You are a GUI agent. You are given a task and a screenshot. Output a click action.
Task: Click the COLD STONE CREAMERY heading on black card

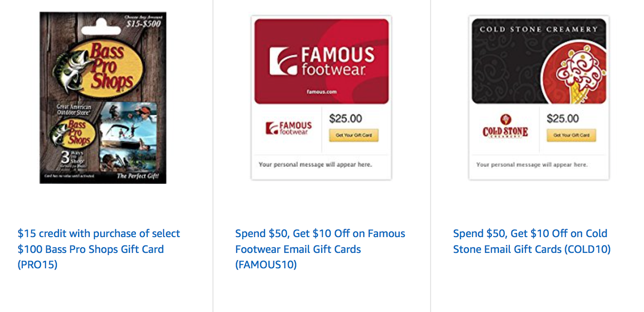point(538,29)
